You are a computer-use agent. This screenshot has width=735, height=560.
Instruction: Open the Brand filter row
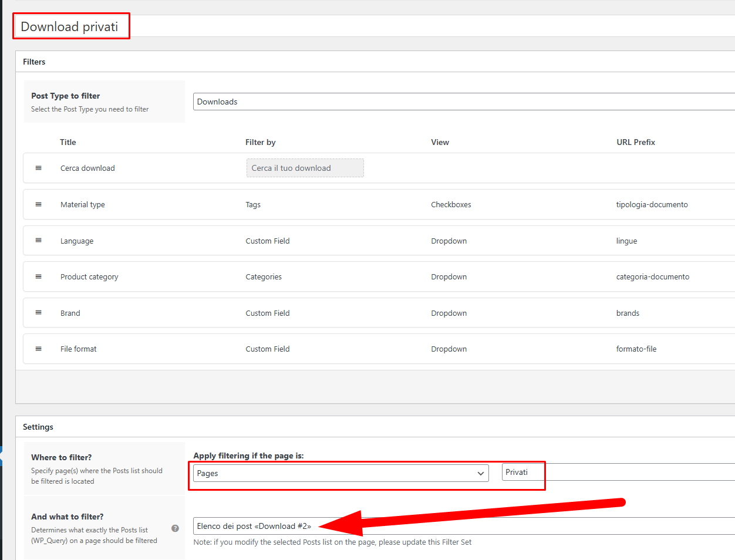tap(379, 313)
